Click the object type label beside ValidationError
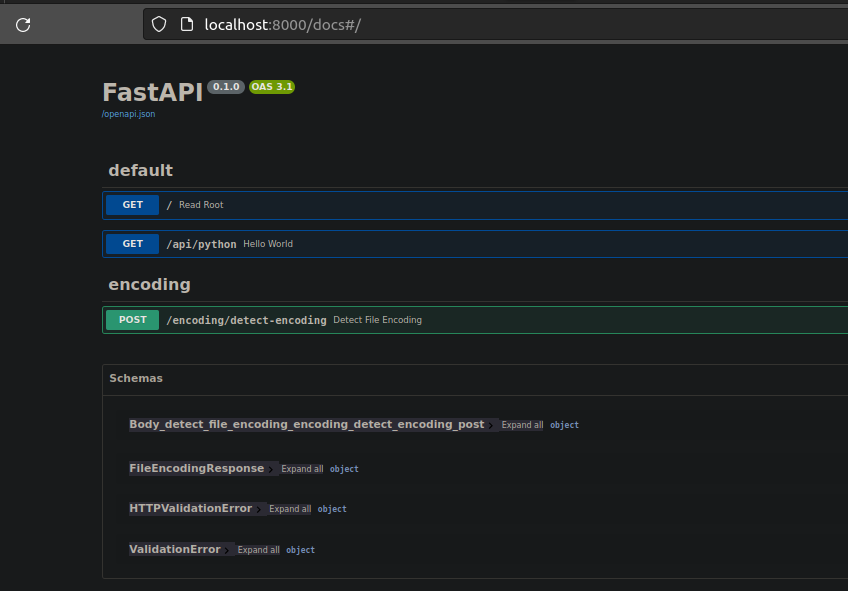848x591 pixels. coord(300,549)
